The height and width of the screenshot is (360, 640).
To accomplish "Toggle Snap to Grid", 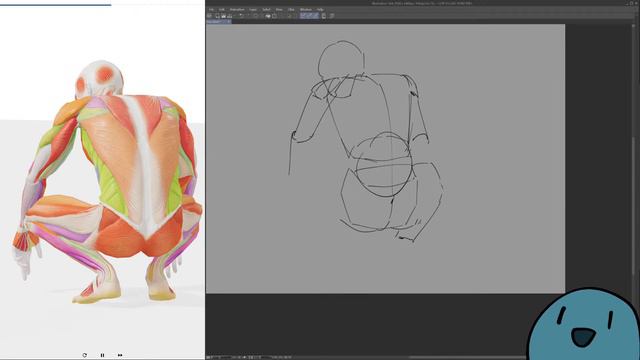I will [316, 16].
